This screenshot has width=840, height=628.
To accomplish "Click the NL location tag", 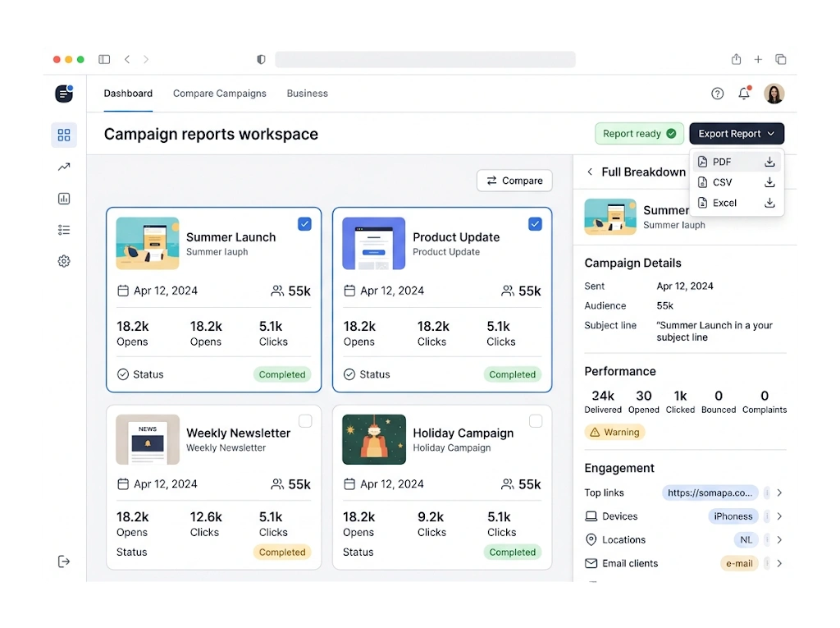I will (746, 539).
